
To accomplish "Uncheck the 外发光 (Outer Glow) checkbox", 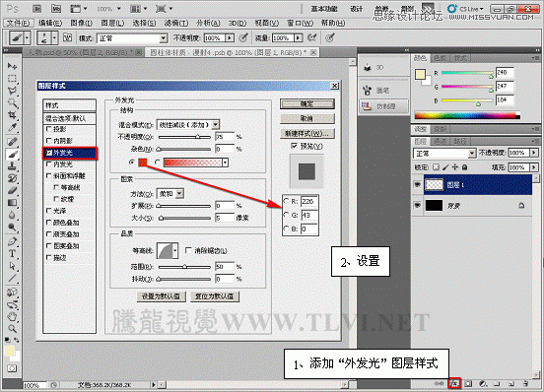I will [49, 153].
